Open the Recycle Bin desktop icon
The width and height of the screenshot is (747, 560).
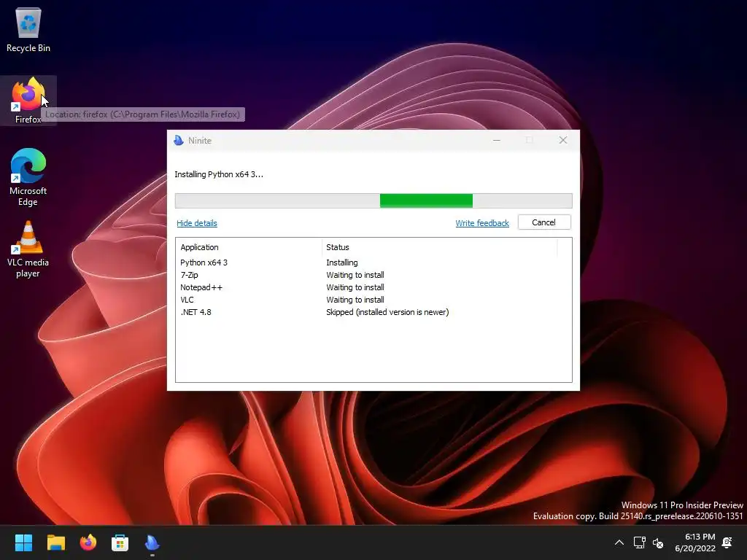tap(28, 31)
